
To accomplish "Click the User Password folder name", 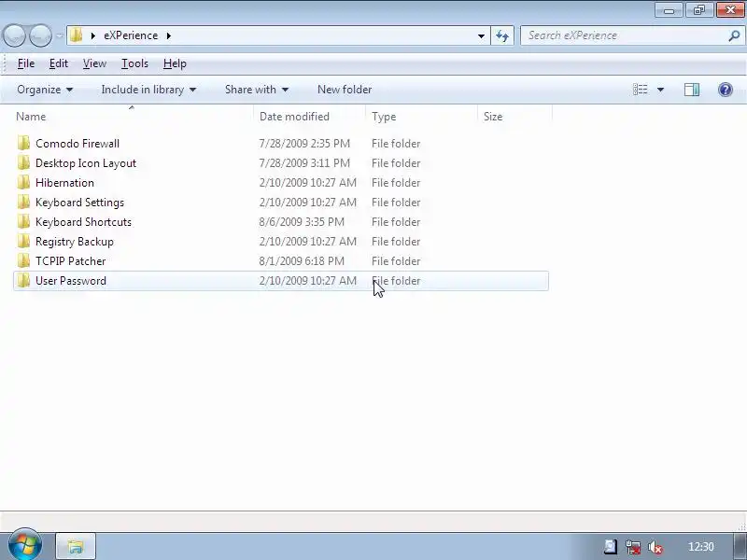I will pos(71,281).
